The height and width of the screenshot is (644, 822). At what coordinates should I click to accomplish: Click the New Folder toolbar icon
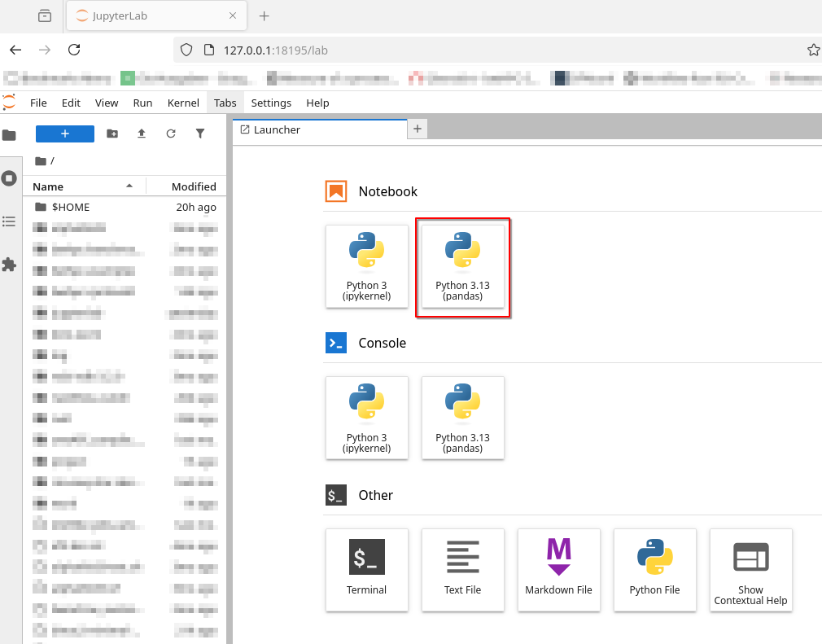tap(112, 134)
